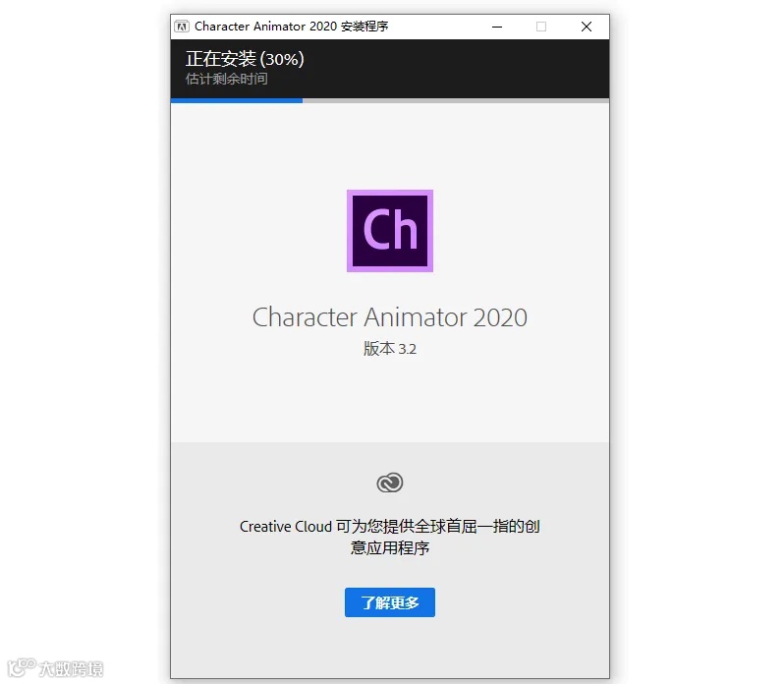Click the disabled maximize button
This screenshot has height=684, width=784.
(x=541, y=27)
